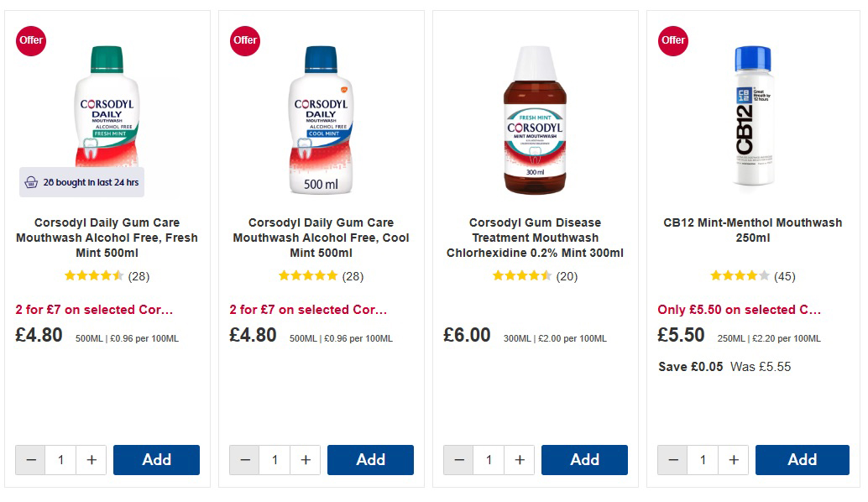Increase quantity for Corsodyl Fresh Mint mouthwash
The height and width of the screenshot is (502, 868).
pos(92,460)
